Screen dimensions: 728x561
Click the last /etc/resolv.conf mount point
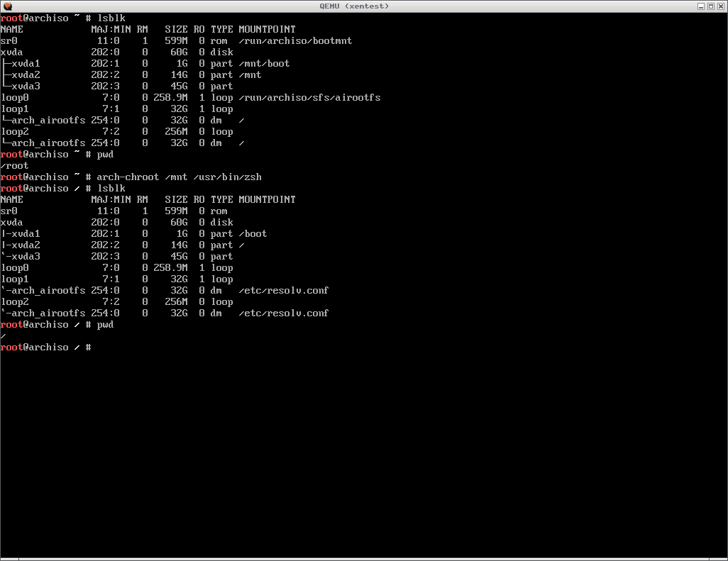coord(284,313)
